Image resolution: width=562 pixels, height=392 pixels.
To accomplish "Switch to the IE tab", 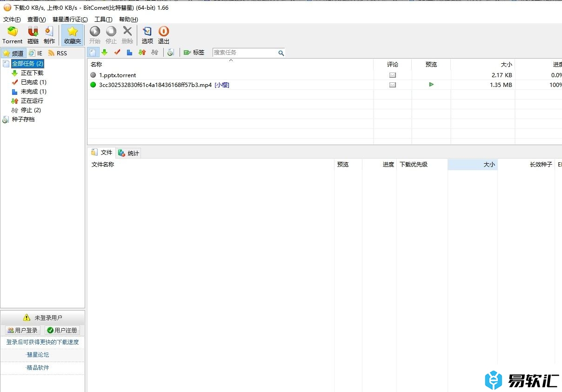I will 36,53.
